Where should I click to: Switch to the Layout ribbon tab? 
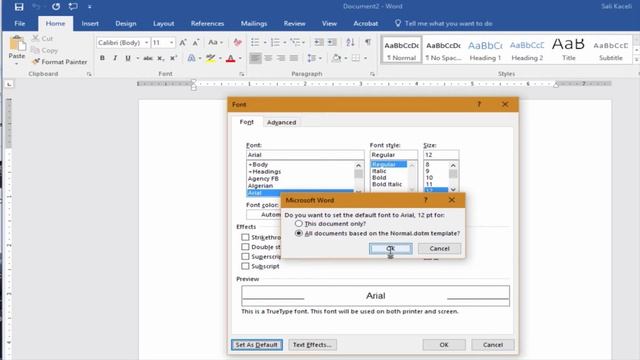tap(164, 24)
